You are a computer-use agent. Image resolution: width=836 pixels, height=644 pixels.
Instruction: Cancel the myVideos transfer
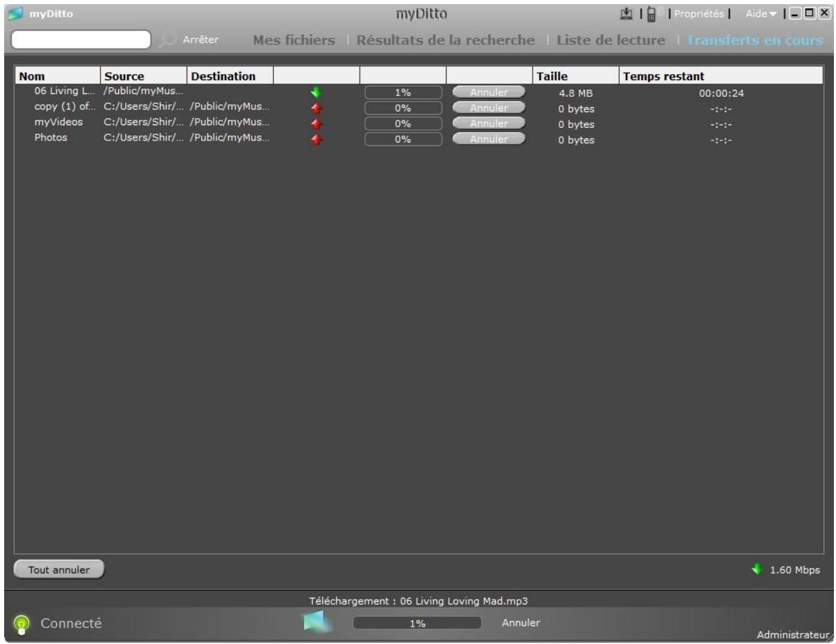pos(489,124)
